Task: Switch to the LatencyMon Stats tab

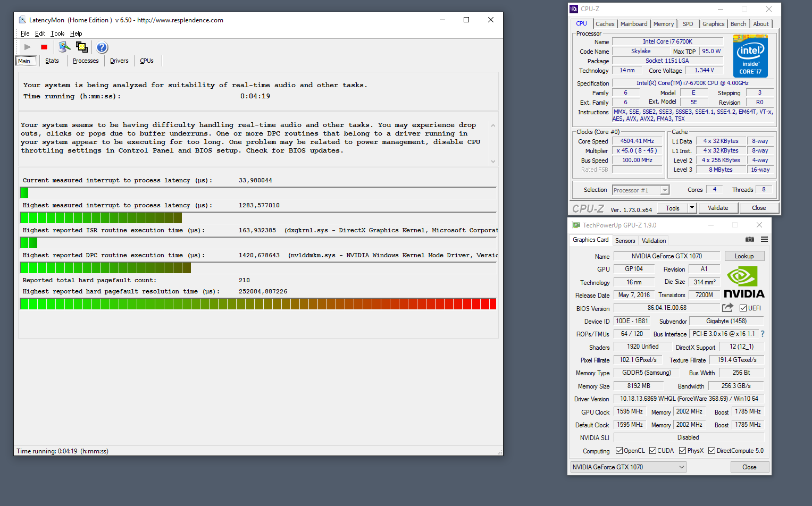Action: (x=52, y=61)
